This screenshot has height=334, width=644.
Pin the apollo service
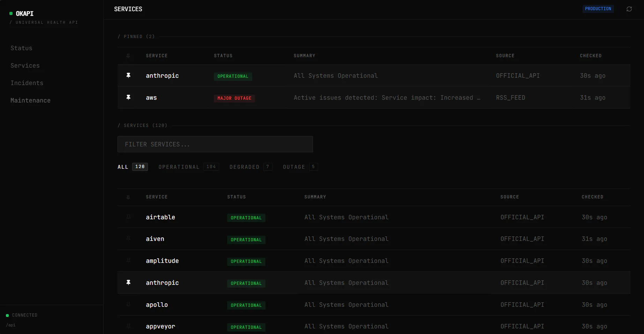(128, 304)
